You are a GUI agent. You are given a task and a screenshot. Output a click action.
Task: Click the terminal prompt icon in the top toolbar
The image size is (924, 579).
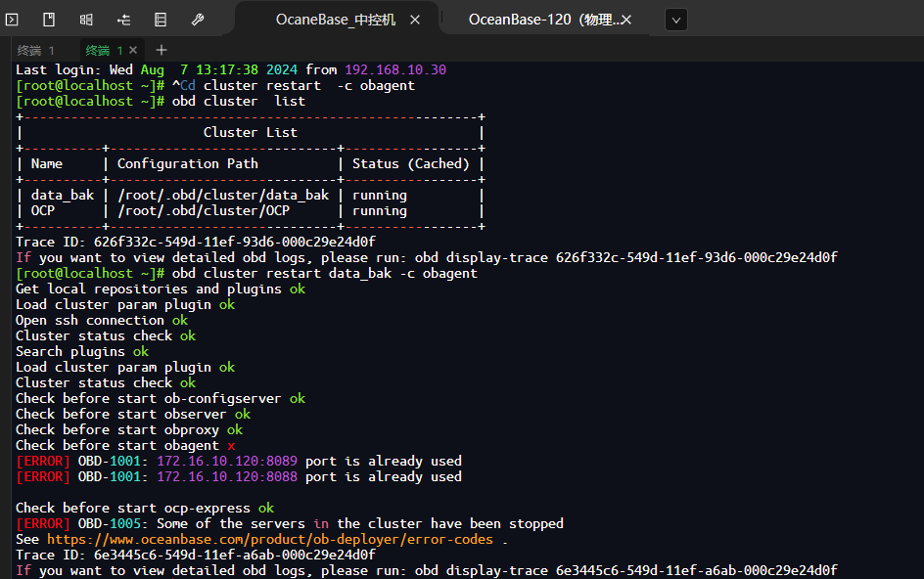click(x=12, y=20)
